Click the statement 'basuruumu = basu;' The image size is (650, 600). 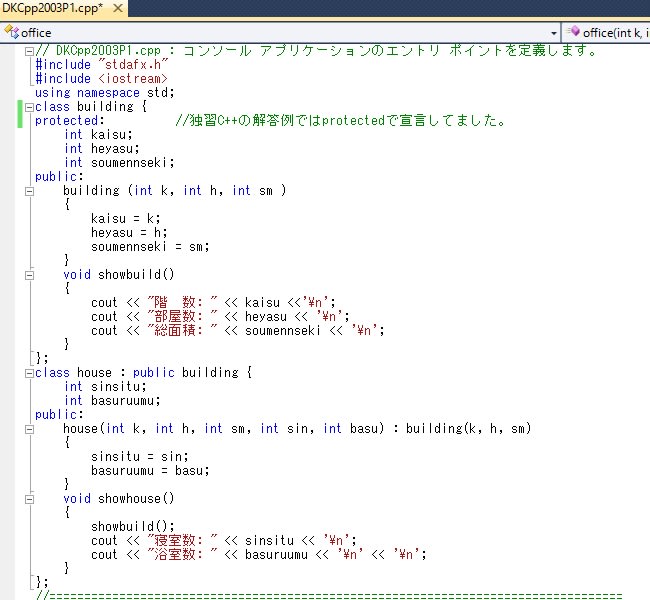pos(150,471)
